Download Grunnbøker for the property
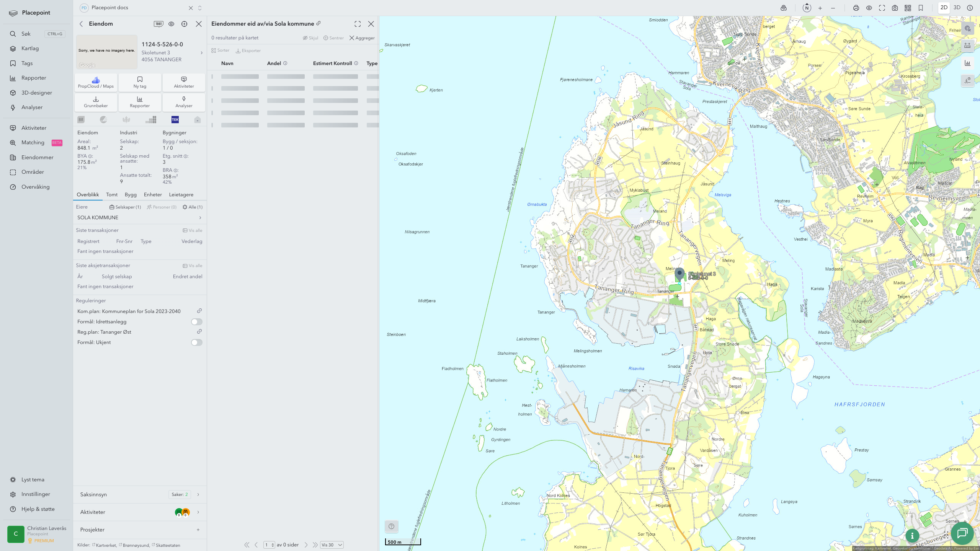The width and height of the screenshot is (980, 551). click(96, 102)
